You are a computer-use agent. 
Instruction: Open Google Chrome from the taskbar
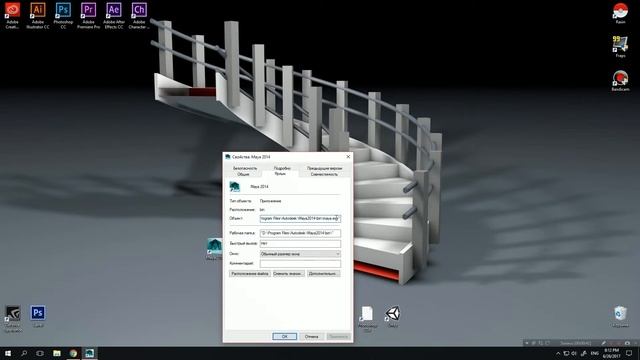point(73,353)
